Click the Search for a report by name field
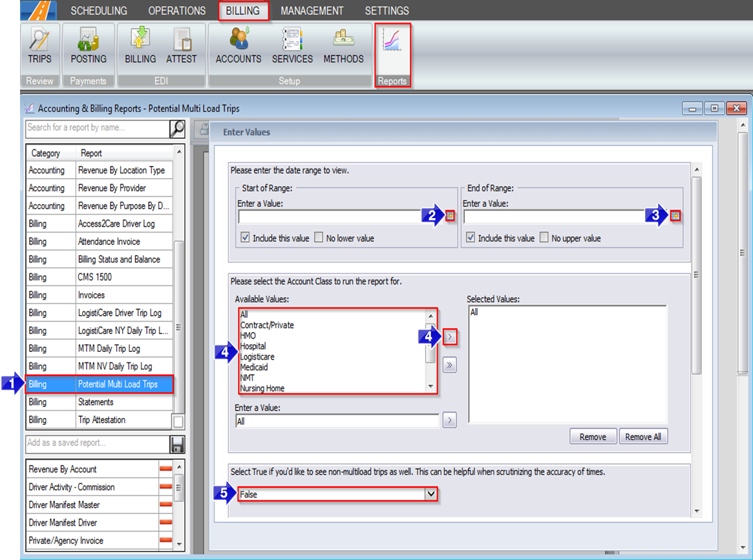Image resolution: width=753 pixels, height=560 pixels. pyautogui.click(x=98, y=128)
